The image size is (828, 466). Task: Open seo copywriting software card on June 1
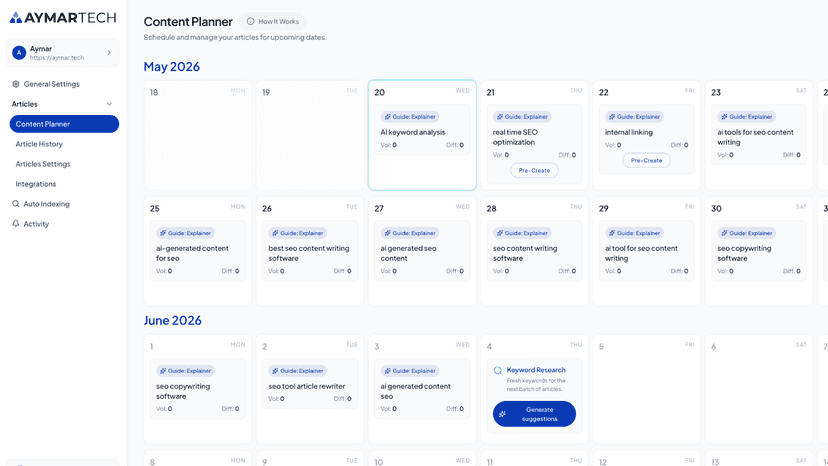(197, 389)
